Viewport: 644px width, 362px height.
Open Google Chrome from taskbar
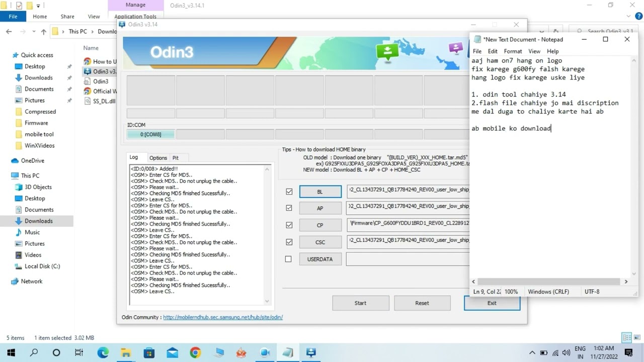195,352
